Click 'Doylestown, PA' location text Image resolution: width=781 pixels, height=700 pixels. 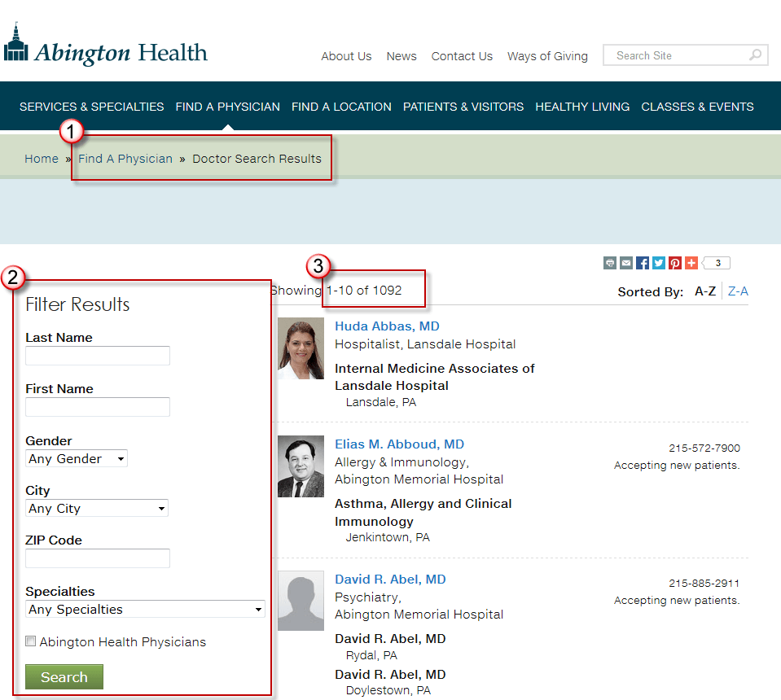[x=388, y=690]
